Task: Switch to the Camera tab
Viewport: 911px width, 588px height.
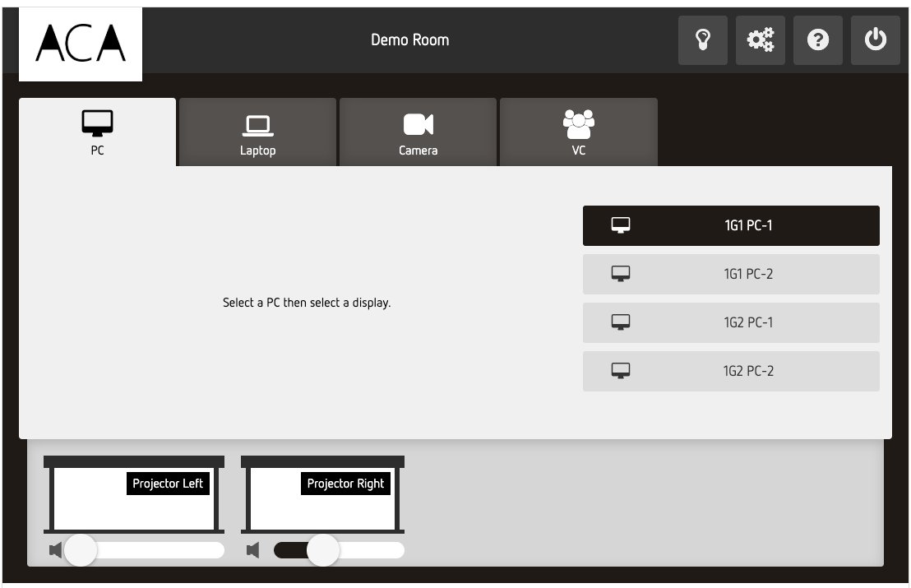Action: (418, 132)
